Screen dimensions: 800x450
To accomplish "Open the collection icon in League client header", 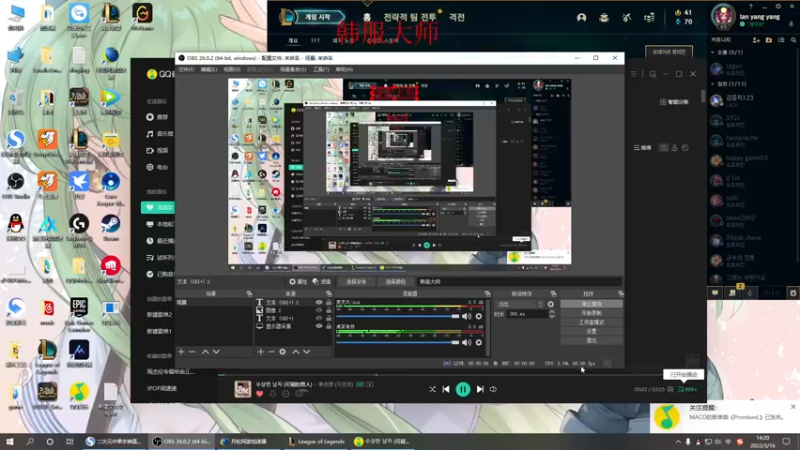I will point(604,17).
